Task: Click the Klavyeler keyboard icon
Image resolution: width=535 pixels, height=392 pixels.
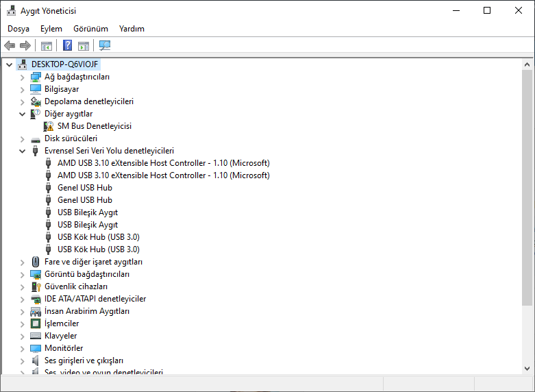Action: click(x=36, y=336)
